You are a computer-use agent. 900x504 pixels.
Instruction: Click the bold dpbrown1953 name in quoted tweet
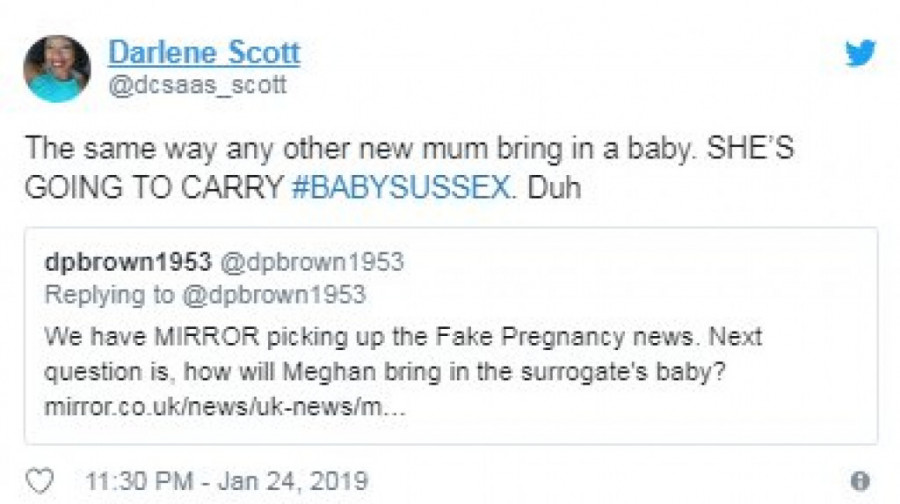point(127,262)
